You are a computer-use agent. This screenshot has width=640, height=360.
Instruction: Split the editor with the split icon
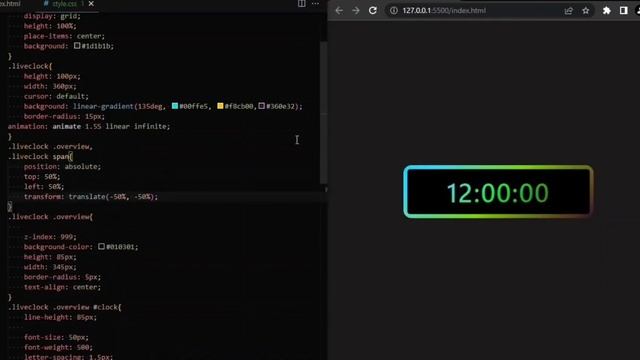(x=302, y=4)
